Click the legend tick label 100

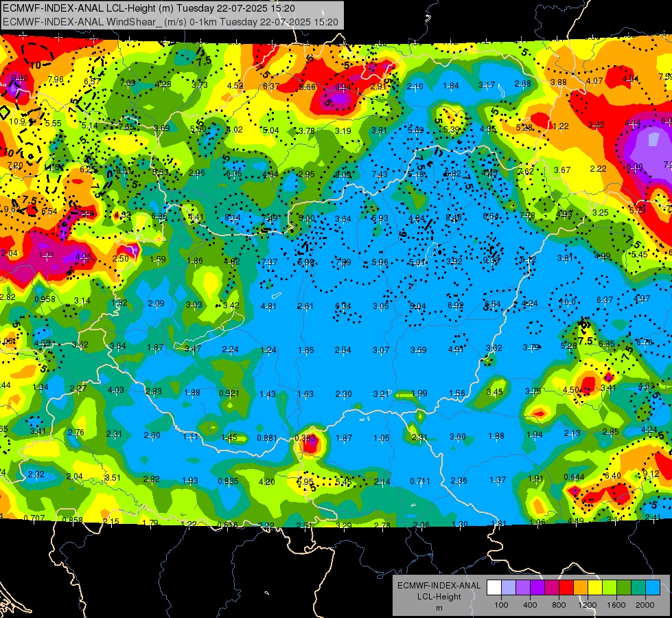coord(501,605)
